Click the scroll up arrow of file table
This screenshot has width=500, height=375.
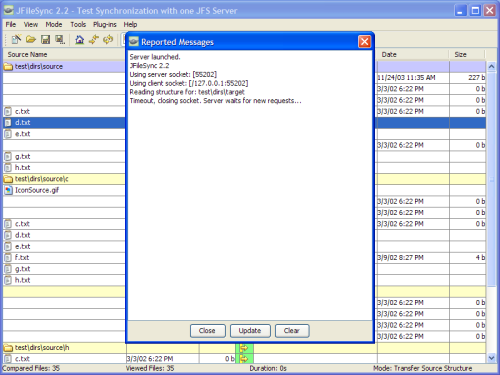tap(491, 66)
